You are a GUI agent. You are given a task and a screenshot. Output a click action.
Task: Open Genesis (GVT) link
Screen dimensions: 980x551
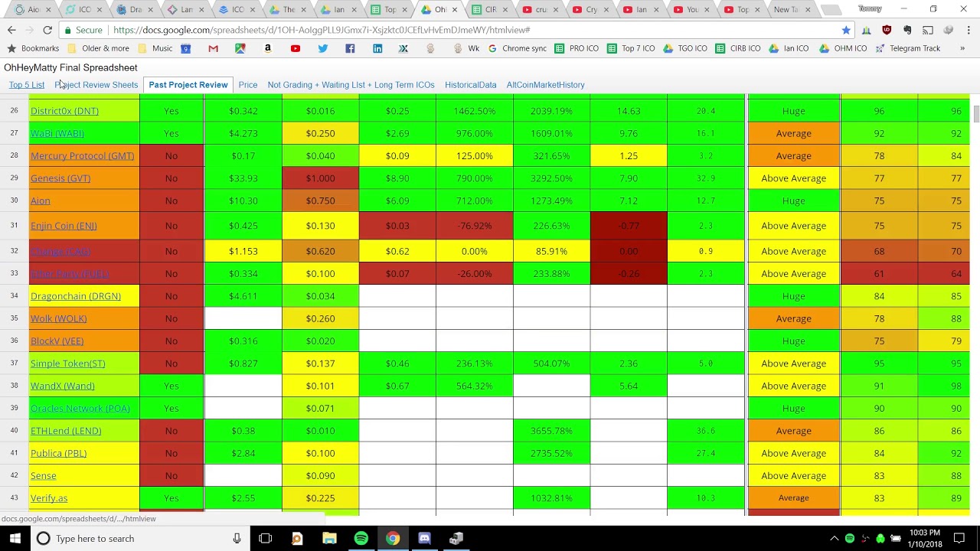tap(60, 178)
